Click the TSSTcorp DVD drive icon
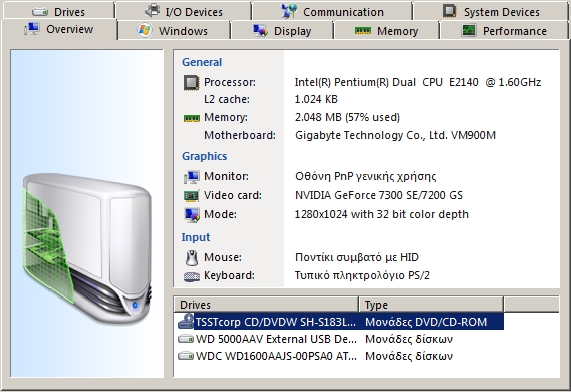Screen dimensions: 571x392 [x=186, y=321]
